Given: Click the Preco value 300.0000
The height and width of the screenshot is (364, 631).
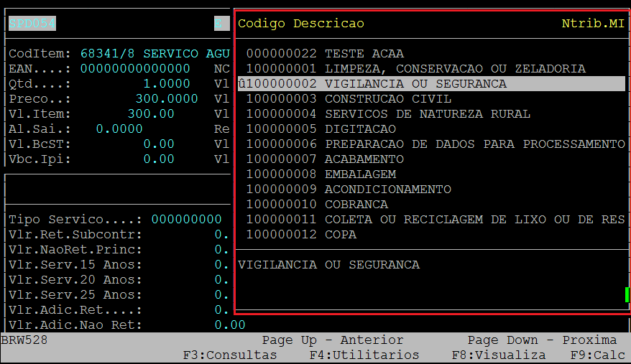Looking at the screenshot, I should pos(167,99).
